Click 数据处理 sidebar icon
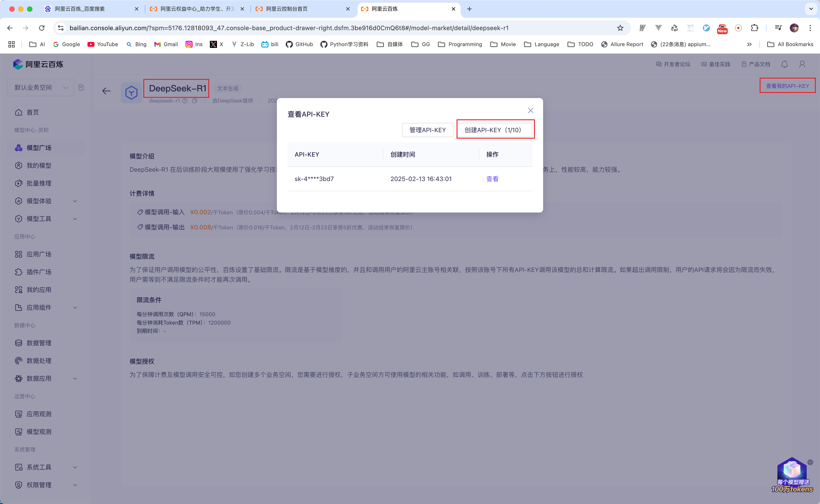 tap(19, 361)
